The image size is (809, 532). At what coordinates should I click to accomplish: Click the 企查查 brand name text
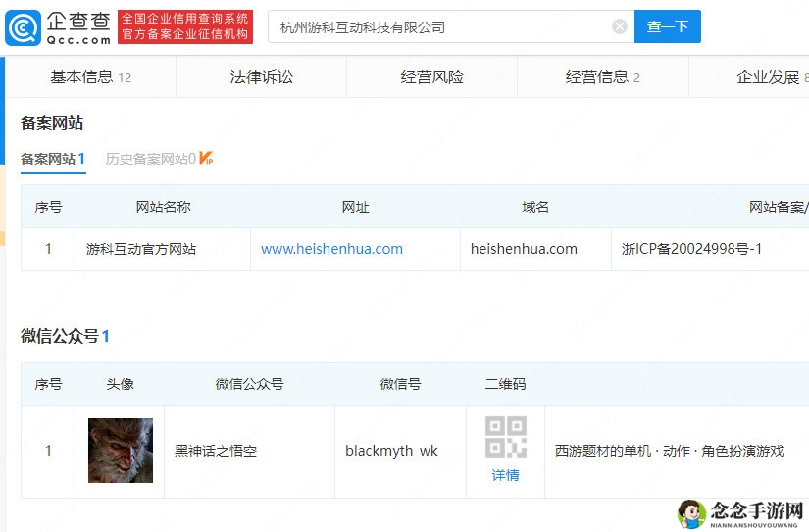(x=78, y=22)
